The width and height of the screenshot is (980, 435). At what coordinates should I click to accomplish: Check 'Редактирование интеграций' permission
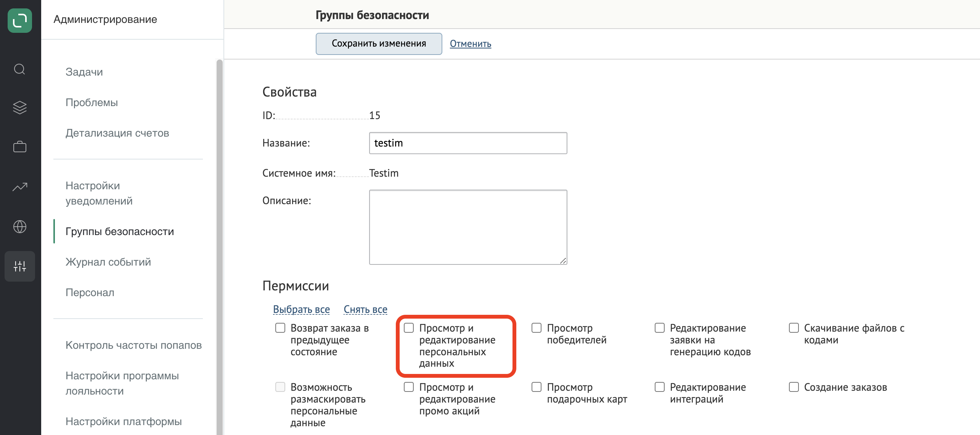click(660, 387)
